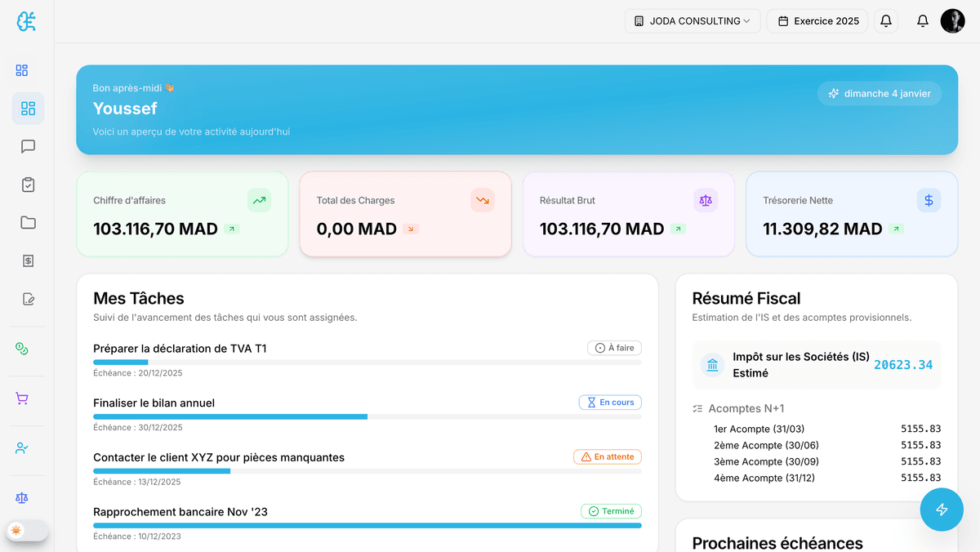This screenshot has height=552, width=980.
Task: Select task Préparer la déclaration de TVA T1
Action: point(180,349)
